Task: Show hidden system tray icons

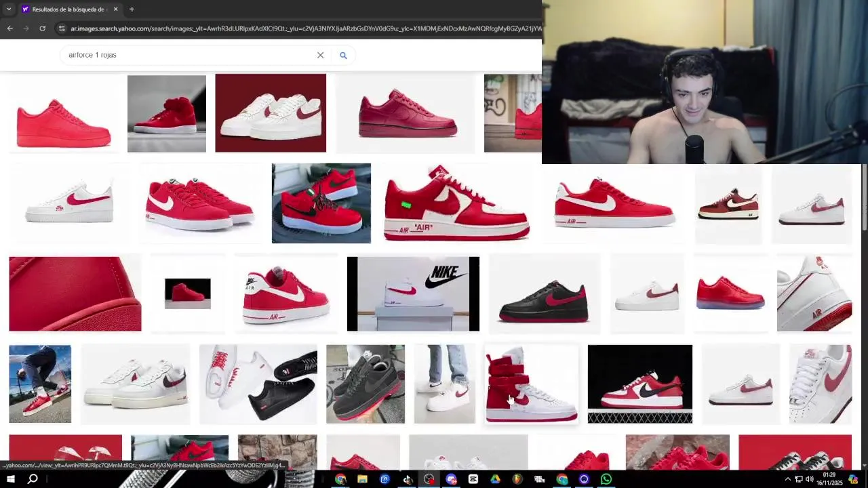Action: click(x=787, y=479)
